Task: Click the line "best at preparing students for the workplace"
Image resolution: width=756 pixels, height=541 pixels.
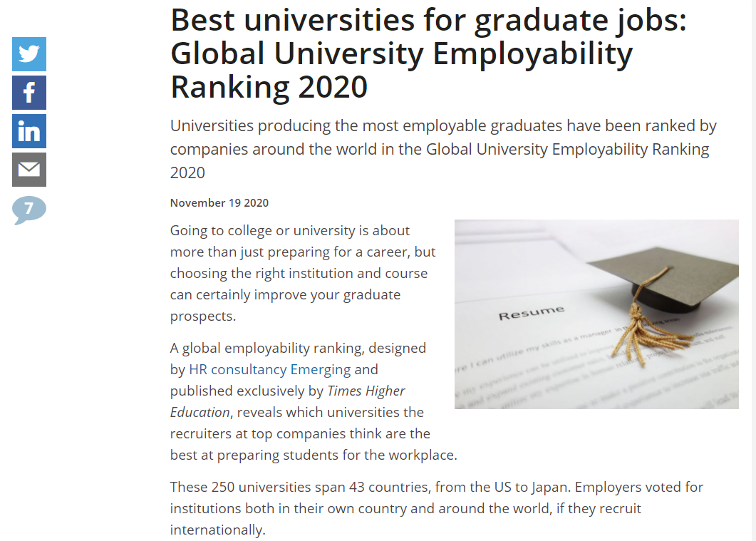Action: (x=314, y=455)
